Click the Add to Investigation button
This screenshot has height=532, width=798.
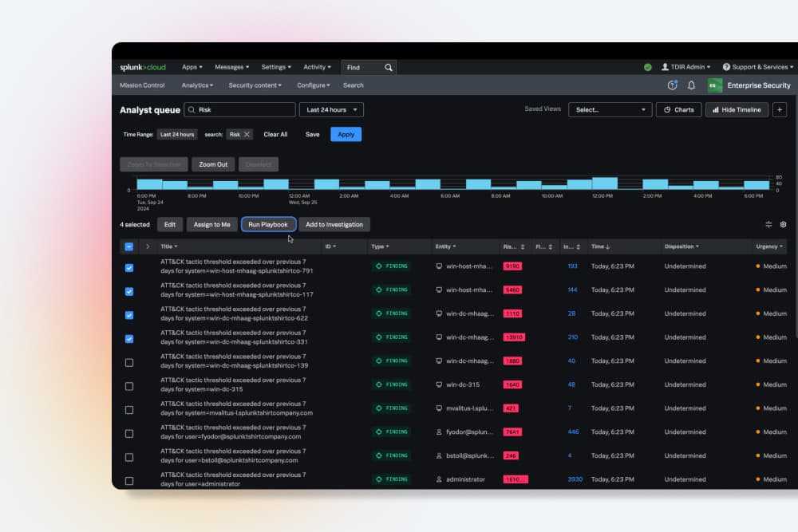(x=334, y=224)
